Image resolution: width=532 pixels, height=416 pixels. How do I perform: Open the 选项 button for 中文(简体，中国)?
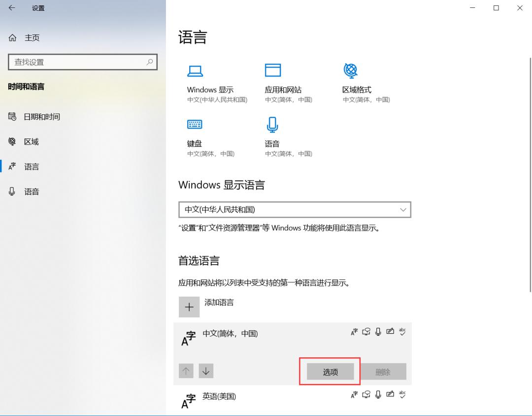[x=330, y=372]
